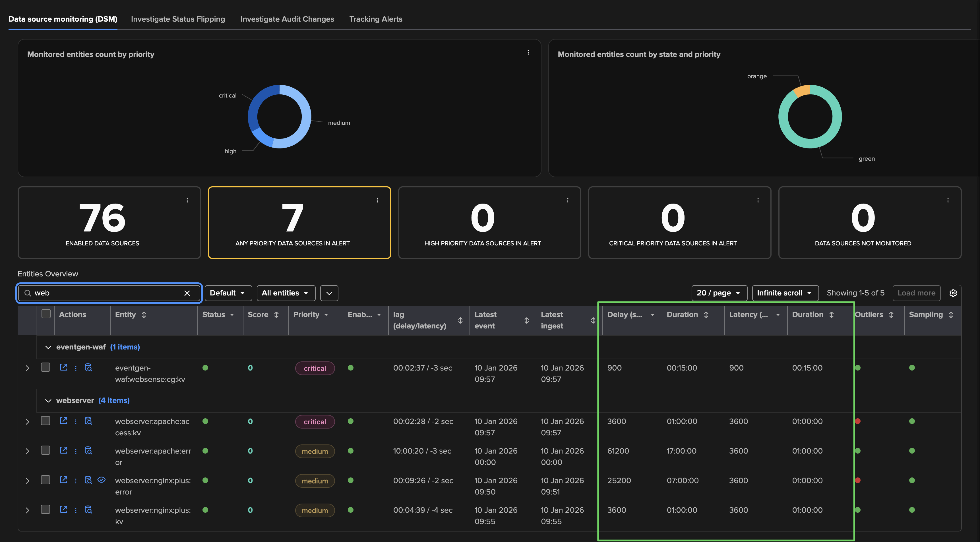Open three-dot actions menu for webserver:apache:error row
980x542 pixels.
(x=76, y=451)
